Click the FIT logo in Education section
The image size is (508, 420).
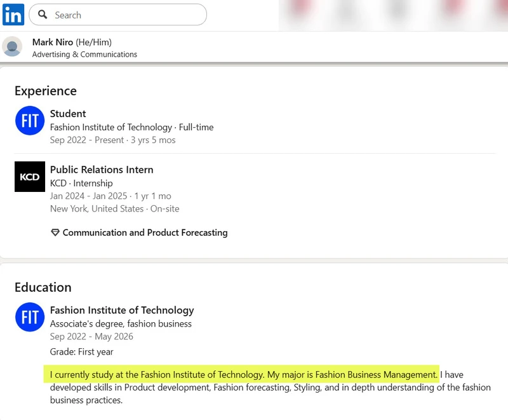(x=30, y=317)
